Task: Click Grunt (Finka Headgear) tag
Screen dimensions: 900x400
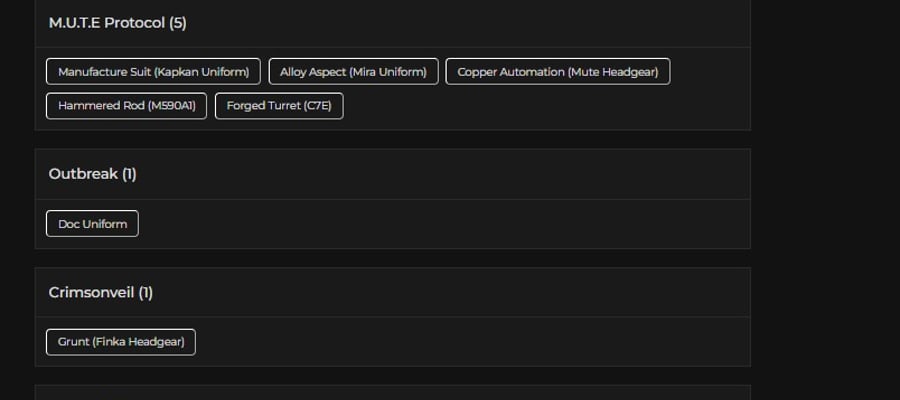Action: pos(121,342)
